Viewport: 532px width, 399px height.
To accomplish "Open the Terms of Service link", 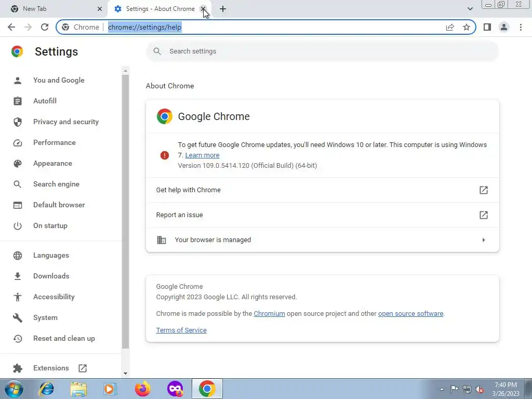I will pyautogui.click(x=181, y=330).
